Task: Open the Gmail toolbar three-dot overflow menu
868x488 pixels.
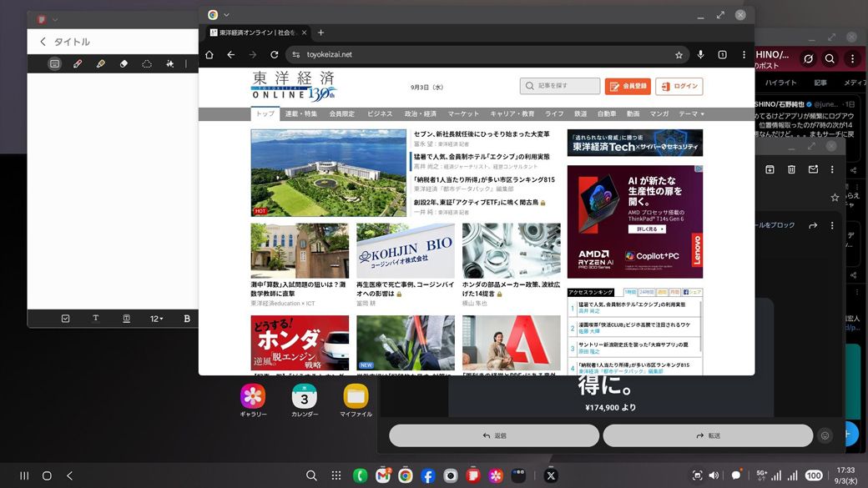Action: tap(832, 169)
